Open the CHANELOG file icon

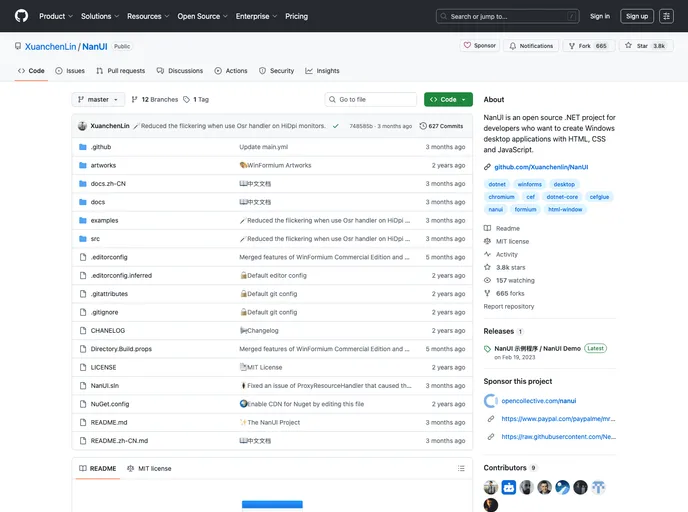[82, 331]
